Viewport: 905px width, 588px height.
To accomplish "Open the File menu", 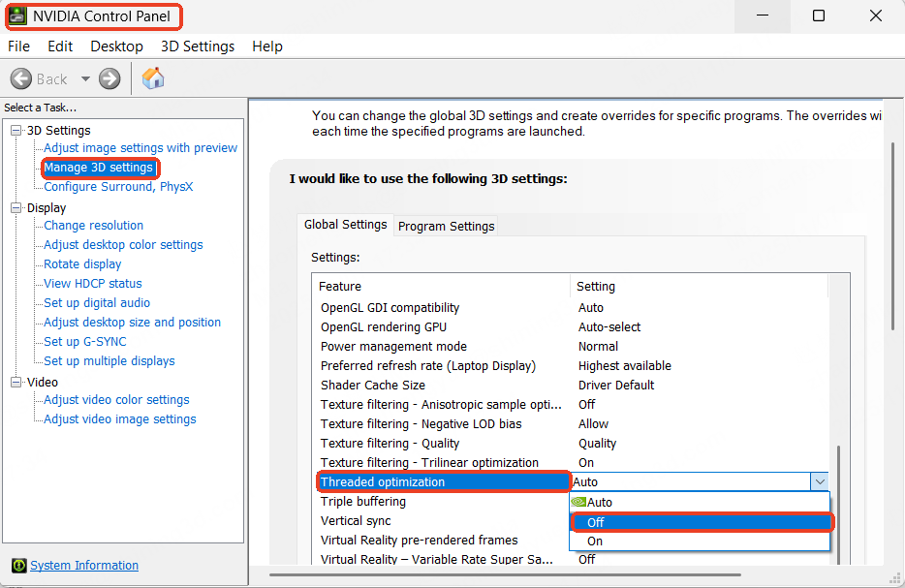I will (x=19, y=46).
